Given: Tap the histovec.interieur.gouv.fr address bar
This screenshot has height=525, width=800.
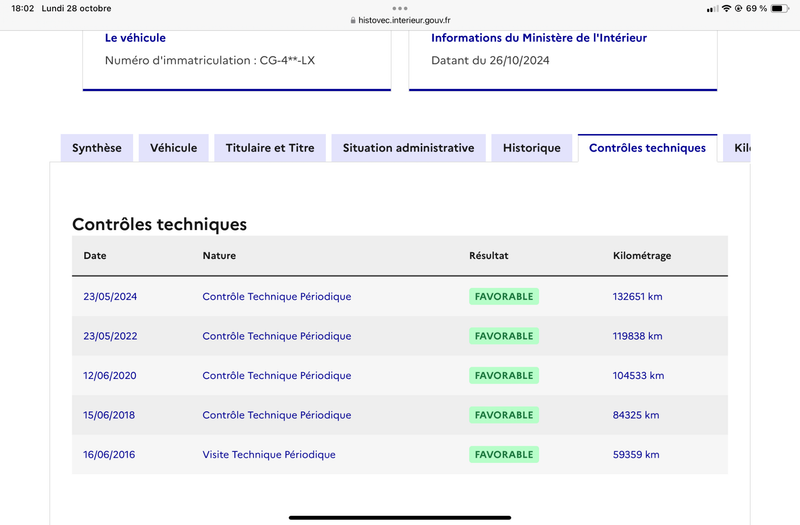Looking at the screenshot, I should tap(400, 20).
